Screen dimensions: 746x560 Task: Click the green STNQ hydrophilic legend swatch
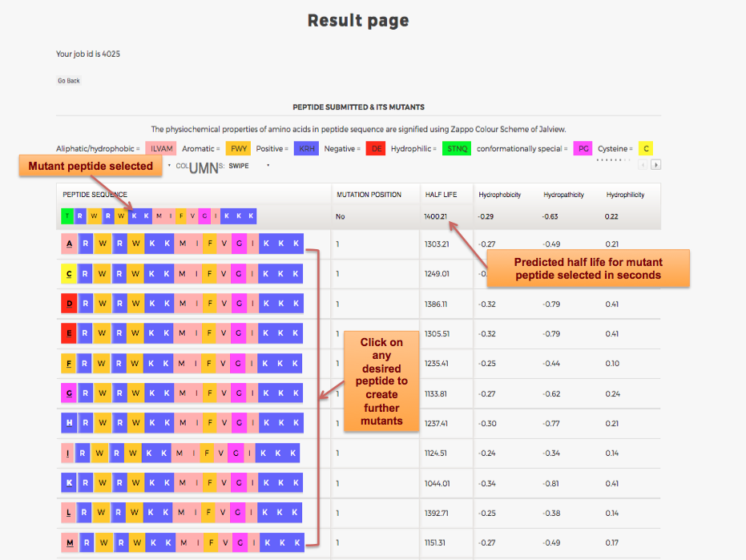tap(456, 148)
